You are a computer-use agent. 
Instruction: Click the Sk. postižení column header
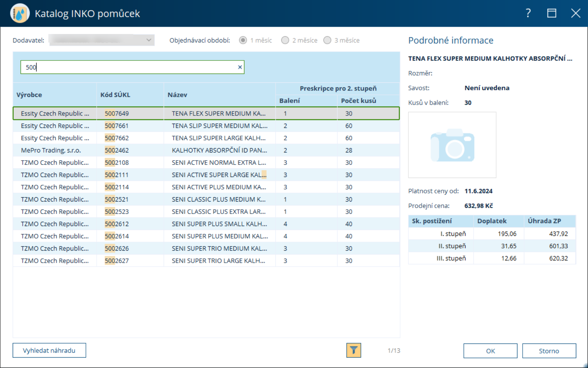441,221
